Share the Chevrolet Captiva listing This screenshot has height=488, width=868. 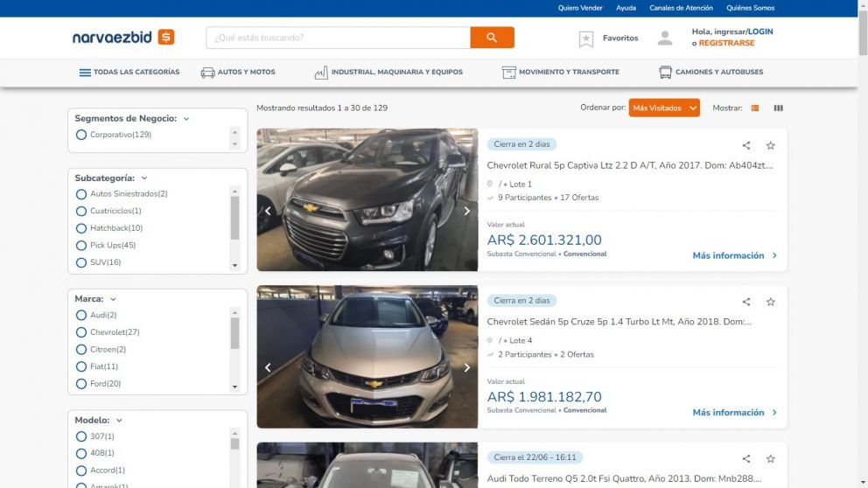[746, 145]
